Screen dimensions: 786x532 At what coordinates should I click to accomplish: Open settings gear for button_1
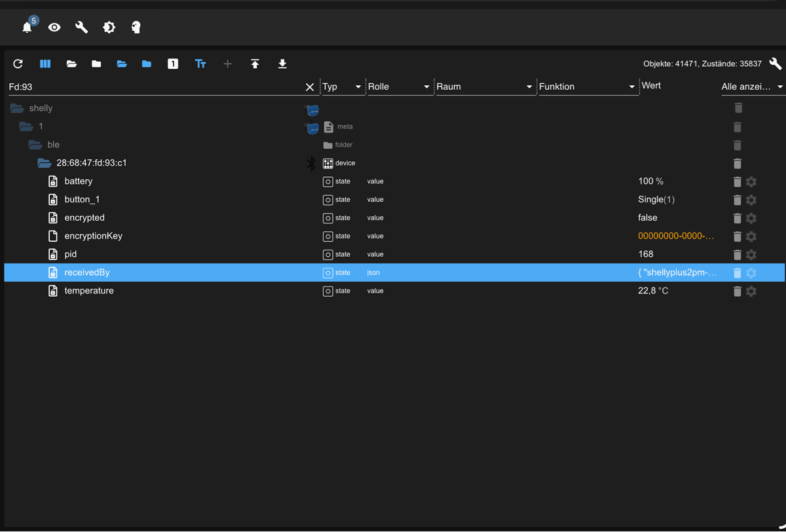click(x=751, y=200)
